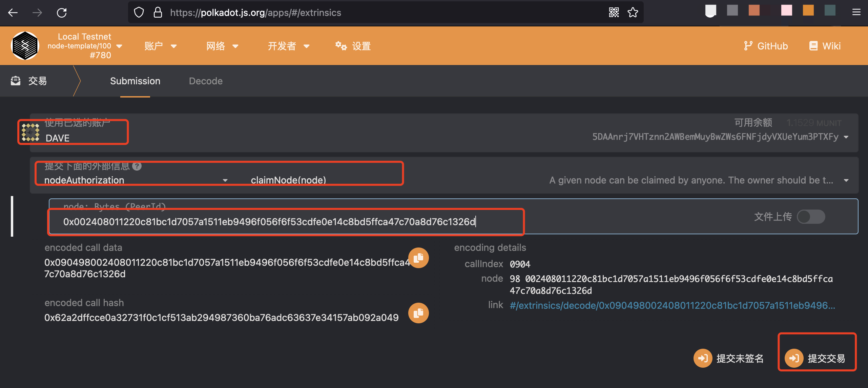Copy the encoded call hash
868x388 pixels.
click(x=418, y=313)
